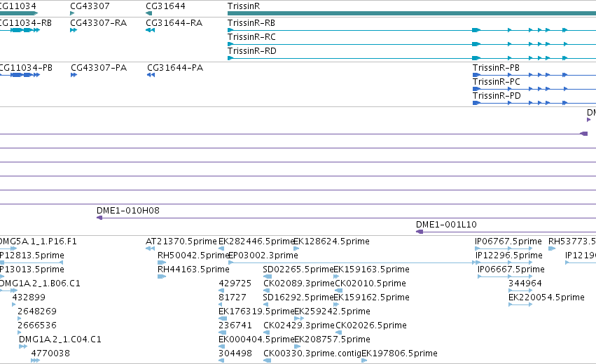596x364 pixels.
Task: Click the EK259242.5prime EST label
Action: point(332,311)
